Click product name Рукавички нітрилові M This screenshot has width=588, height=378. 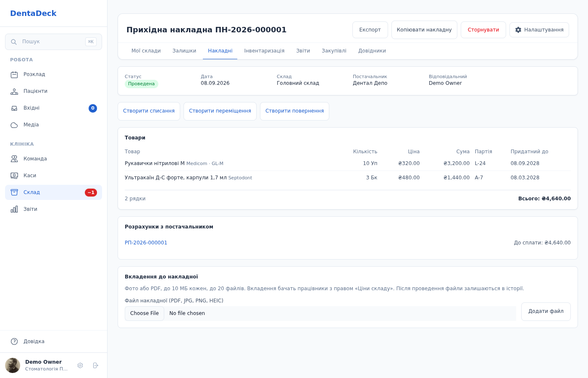pyautogui.click(x=155, y=163)
